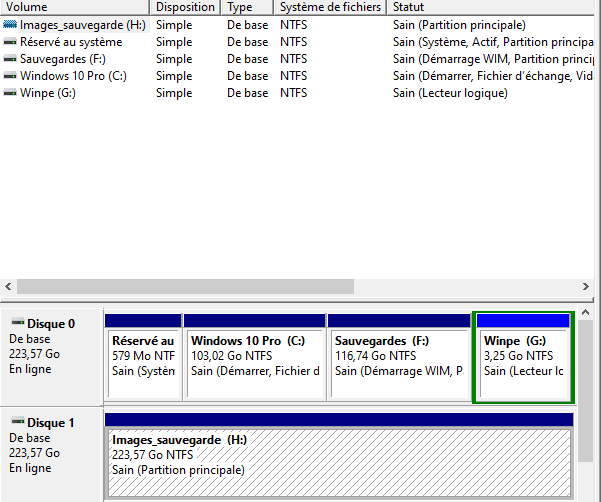This screenshot has height=502, width=601.
Task: Click status Sain (Partition principale) in list
Action: click(x=459, y=25)
